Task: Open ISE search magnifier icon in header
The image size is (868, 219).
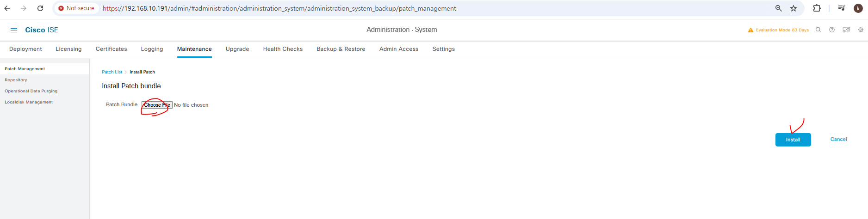Action: [x=818, y=30]
